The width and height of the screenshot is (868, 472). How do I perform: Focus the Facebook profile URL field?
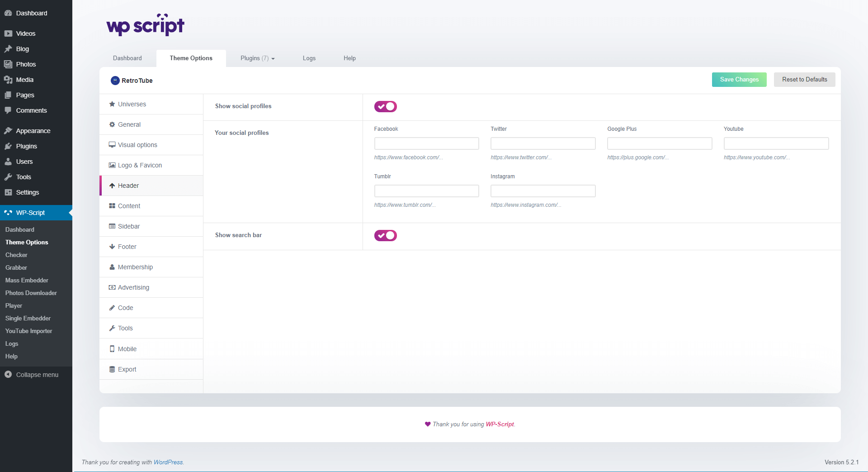pos(426,143)
